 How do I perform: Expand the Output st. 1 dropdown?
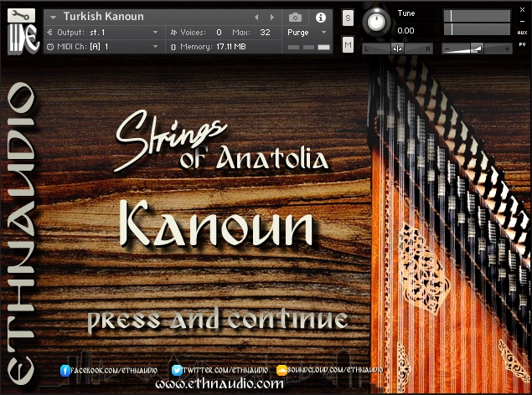point(155,33)
